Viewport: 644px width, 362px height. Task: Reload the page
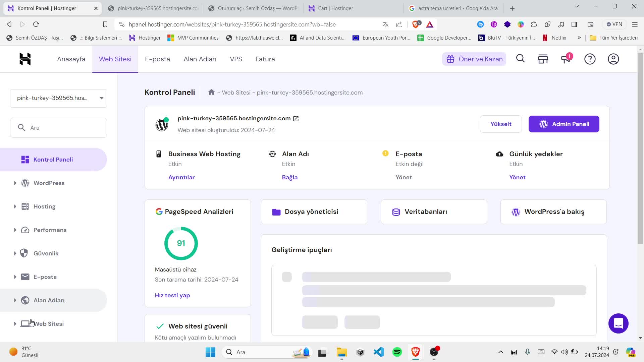(36, 24)
